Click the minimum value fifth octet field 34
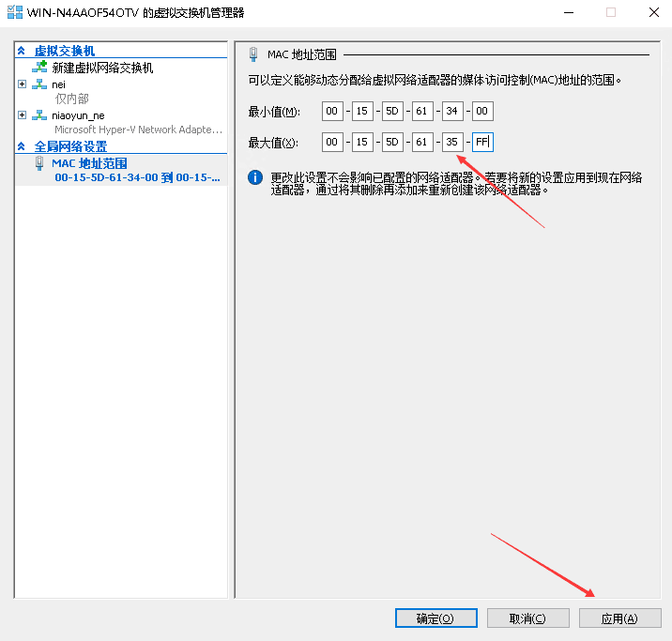672x641 pixels. [x=452, y=111]
